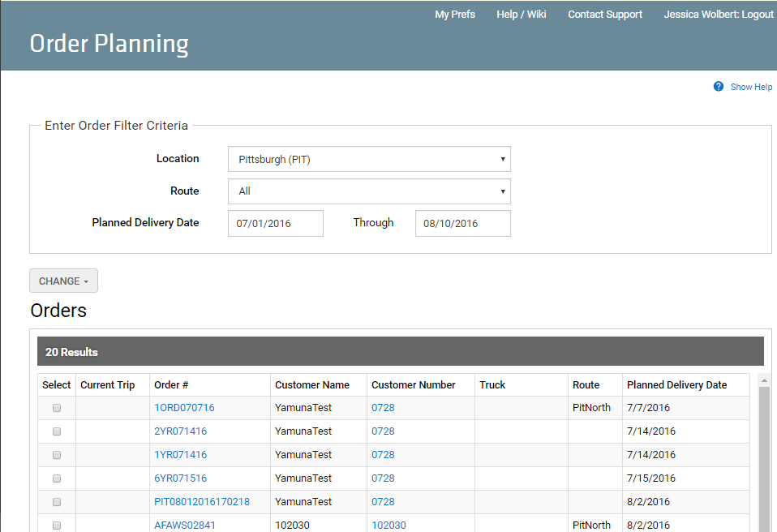Check the box for order 1ORD070716

tap(57, 408)
